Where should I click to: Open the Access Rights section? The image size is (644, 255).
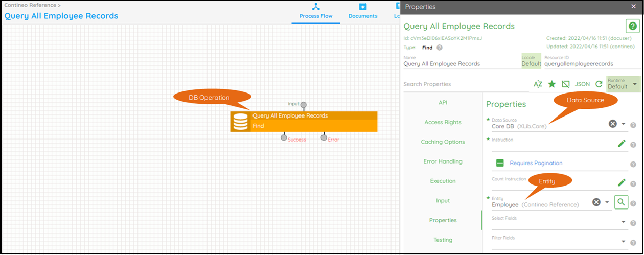[x=443, y=122]
